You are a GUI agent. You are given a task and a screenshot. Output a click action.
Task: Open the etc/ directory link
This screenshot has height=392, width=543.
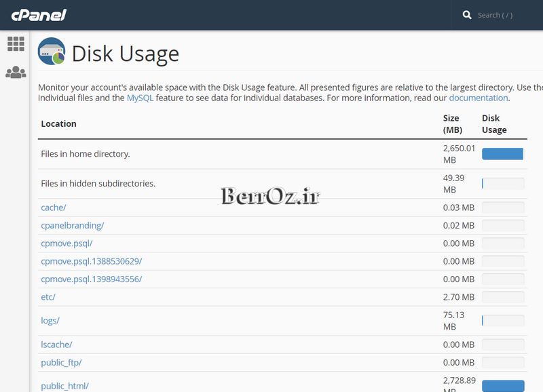(48, 297)
